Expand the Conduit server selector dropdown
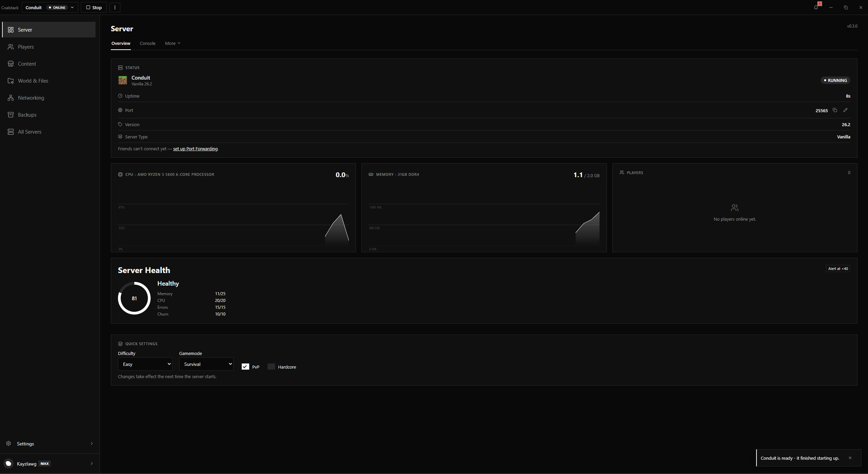 (x=50, y=7)
